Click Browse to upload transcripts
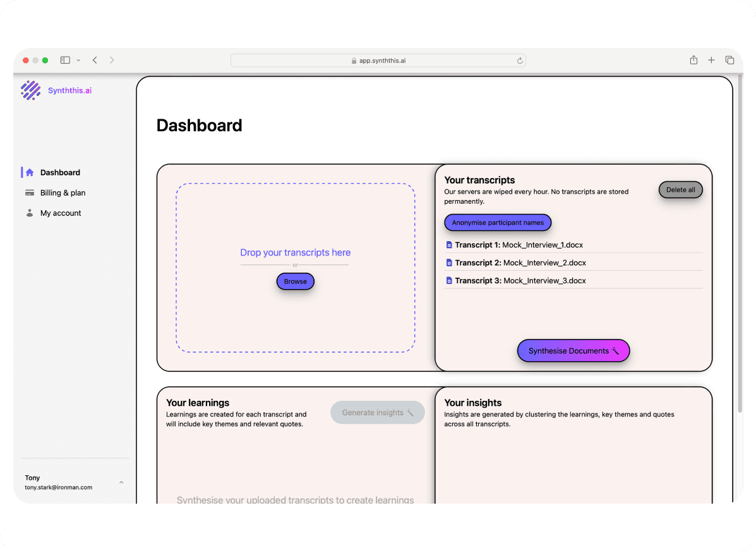756x551 pixels. click(295, 281)
